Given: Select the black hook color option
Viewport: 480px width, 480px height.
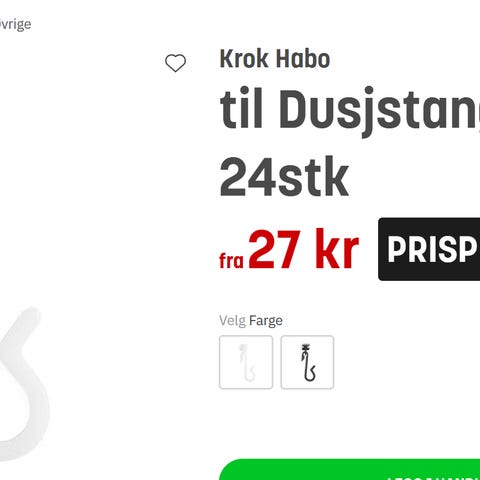Looking at the screenshot, I should coord(307,362).
